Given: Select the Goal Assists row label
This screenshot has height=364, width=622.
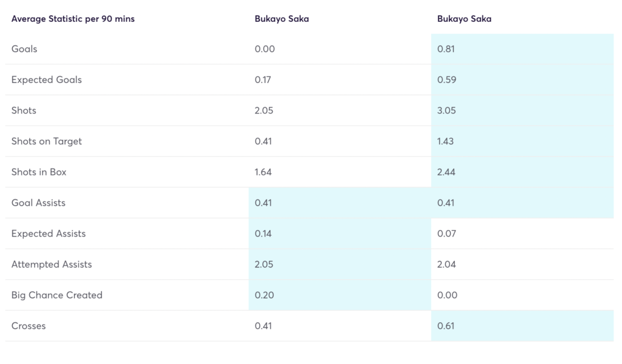Looking at the screenshot, I should click(38, 203).
